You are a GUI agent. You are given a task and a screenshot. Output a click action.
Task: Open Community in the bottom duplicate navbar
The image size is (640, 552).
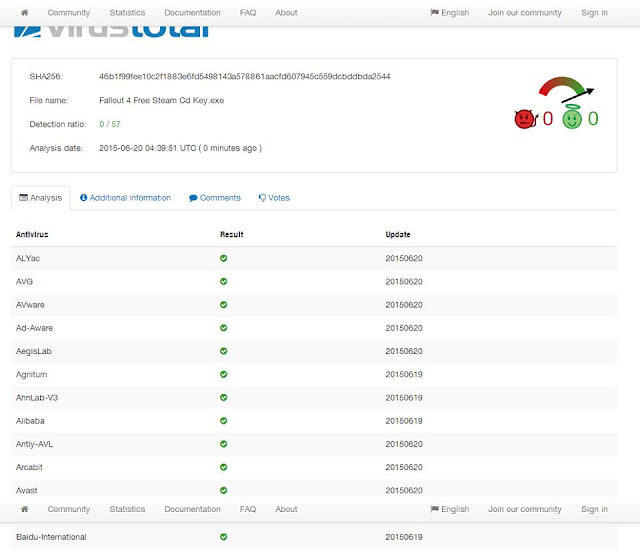click(x=69, y=509)
